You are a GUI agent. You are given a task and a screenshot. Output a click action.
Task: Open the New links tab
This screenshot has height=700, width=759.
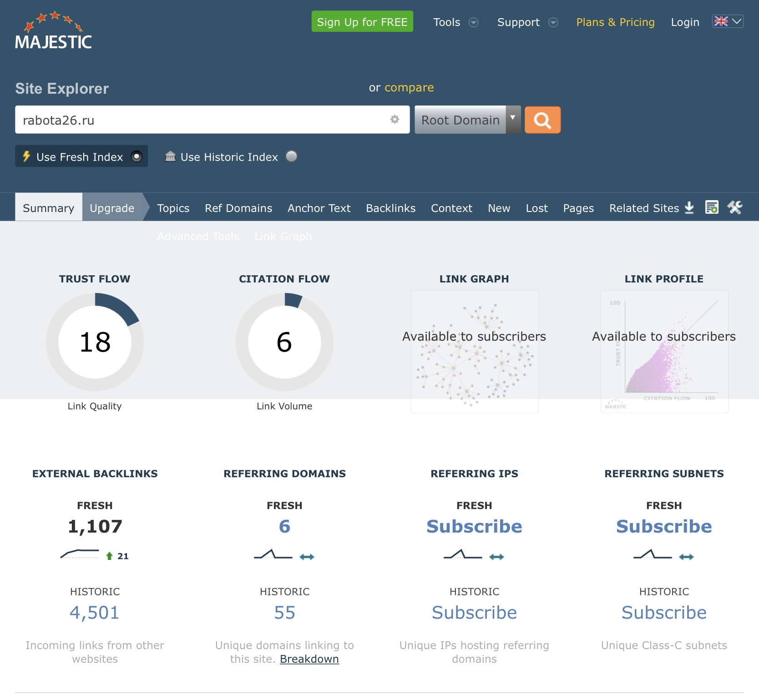coord(499,208)
